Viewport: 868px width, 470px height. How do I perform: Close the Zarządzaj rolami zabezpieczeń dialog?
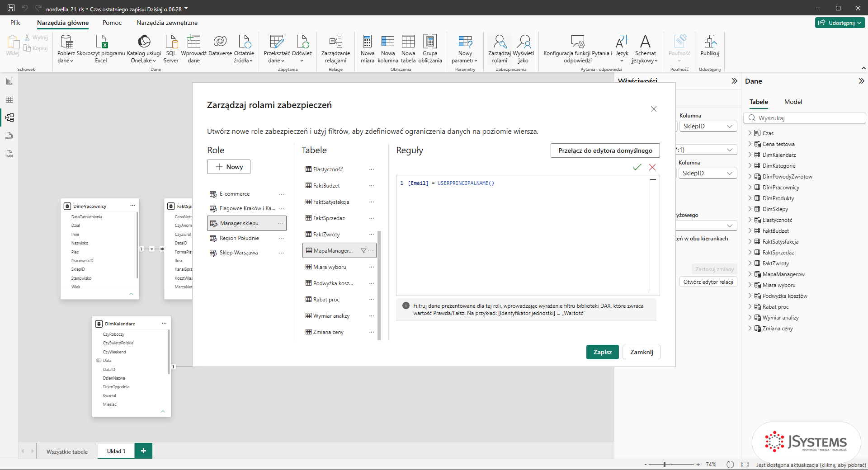point(653,109)
